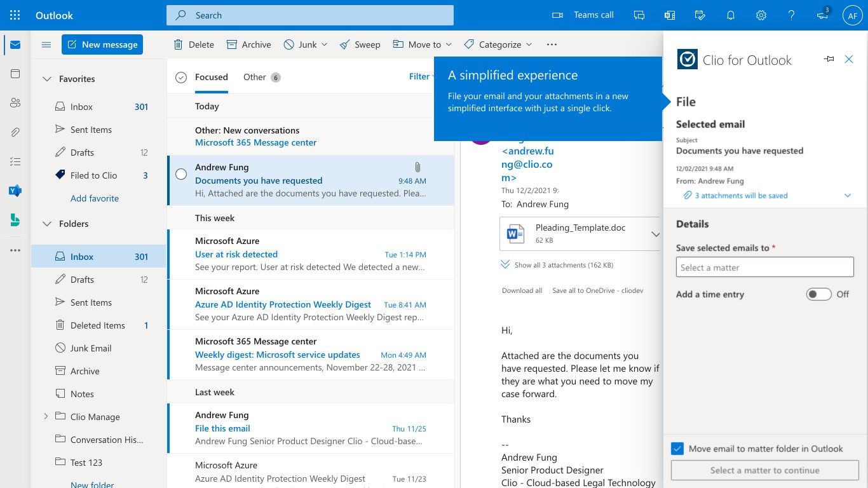
Task: Open the People contacts icon
Action: pyautogui.click(x=15, y=103)
